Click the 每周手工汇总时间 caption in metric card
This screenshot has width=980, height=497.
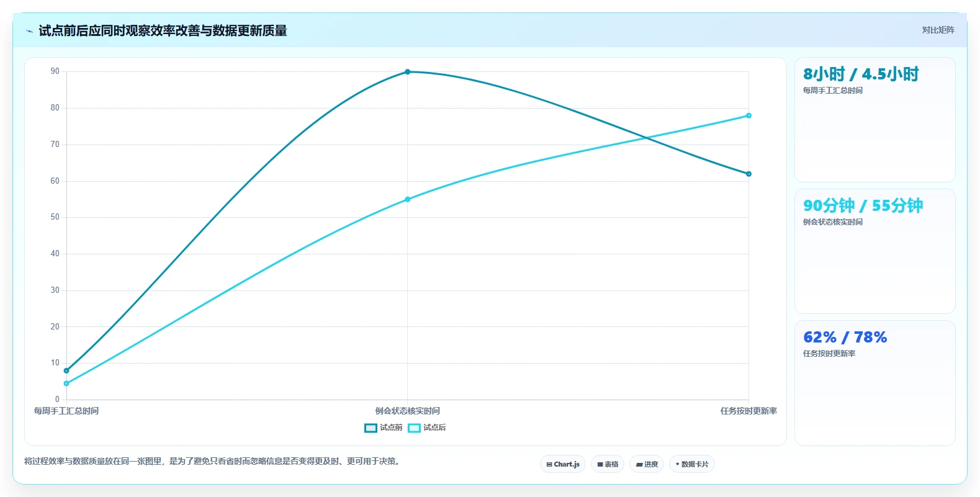(833, 91)
